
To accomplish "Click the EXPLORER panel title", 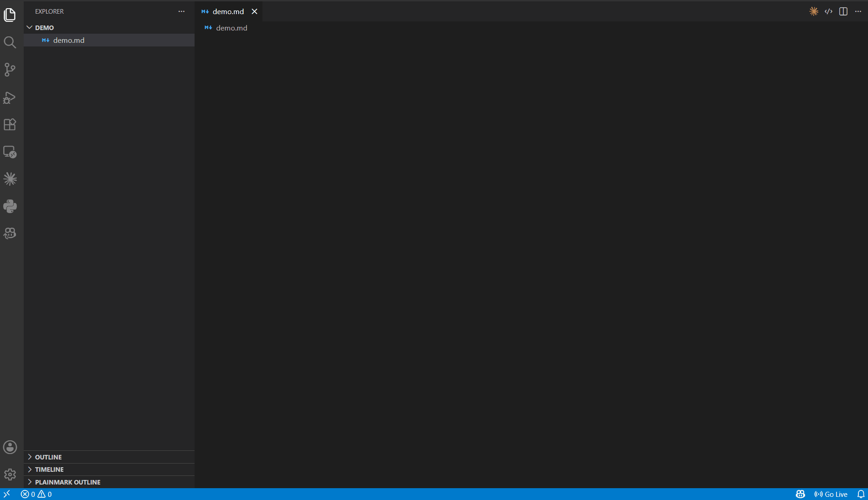I will [49, 11].
